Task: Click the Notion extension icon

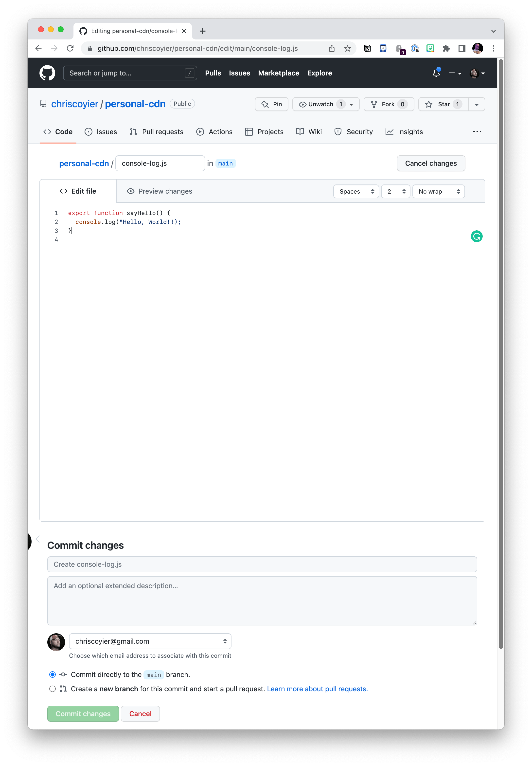Action: pyautogui.click(x=367, y=49)
